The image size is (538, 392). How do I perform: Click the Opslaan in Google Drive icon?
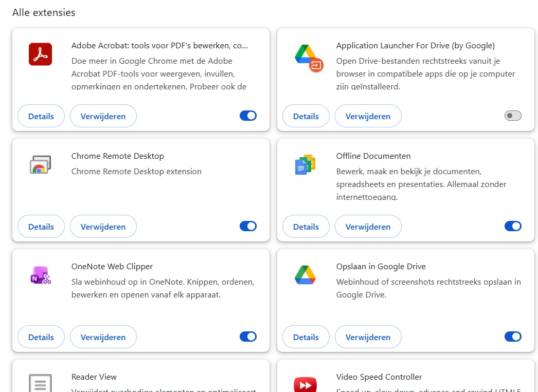click(305, 275)
